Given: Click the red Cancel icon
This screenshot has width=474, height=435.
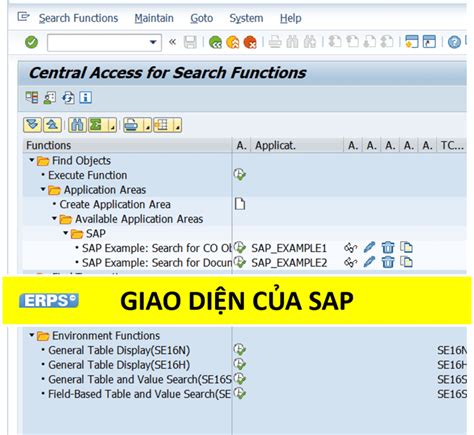Looking at the screenshot, I should click(x=250, y=42).
